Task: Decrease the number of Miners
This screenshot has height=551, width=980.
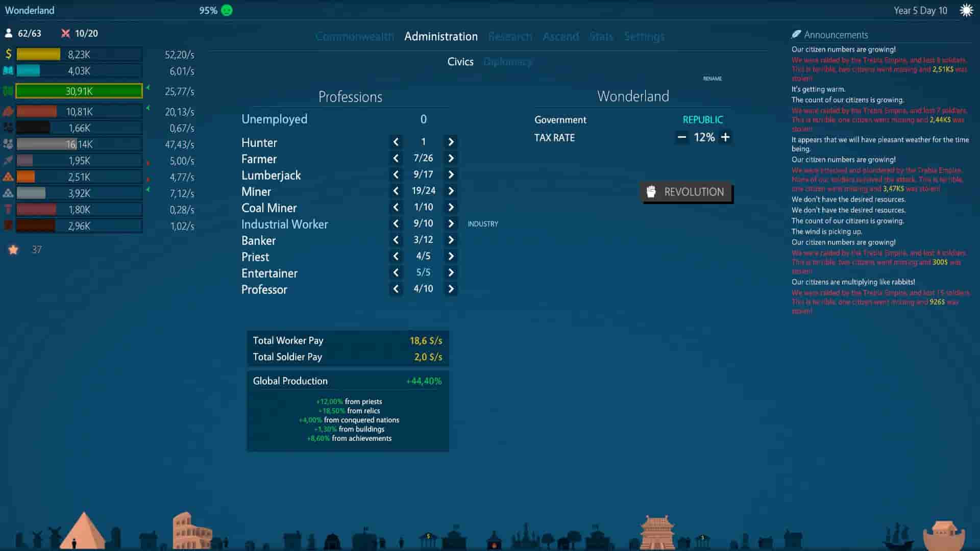Action: click(396, 191)
